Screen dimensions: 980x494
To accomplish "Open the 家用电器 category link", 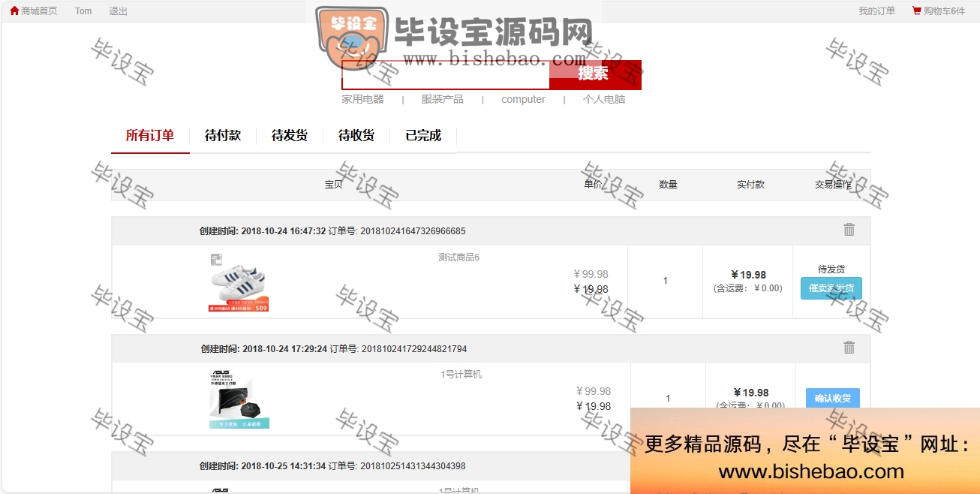I will point(363,99).
